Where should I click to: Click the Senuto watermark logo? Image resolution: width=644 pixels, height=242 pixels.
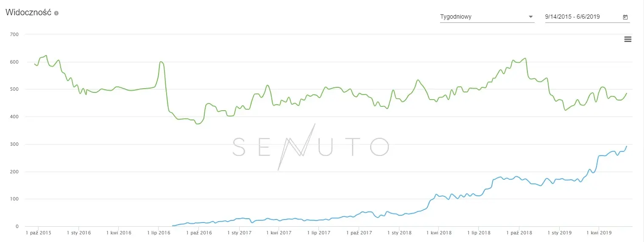311,147
